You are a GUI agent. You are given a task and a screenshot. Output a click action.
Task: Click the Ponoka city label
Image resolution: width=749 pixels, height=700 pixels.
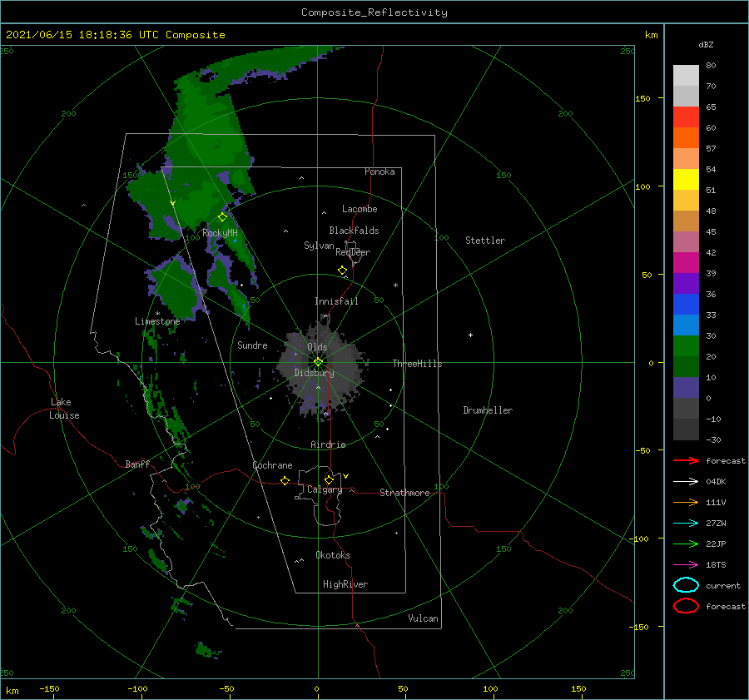pyautogui.click(x=379, y=171)
